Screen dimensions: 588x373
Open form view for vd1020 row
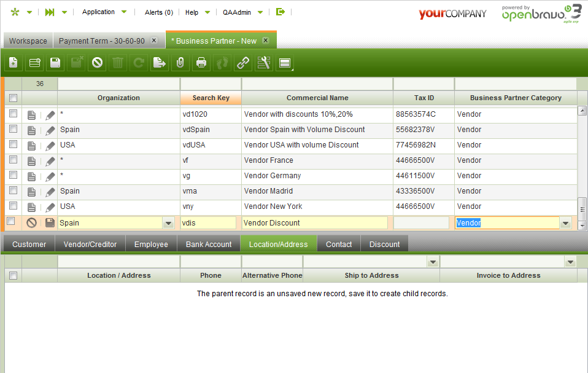31,115
